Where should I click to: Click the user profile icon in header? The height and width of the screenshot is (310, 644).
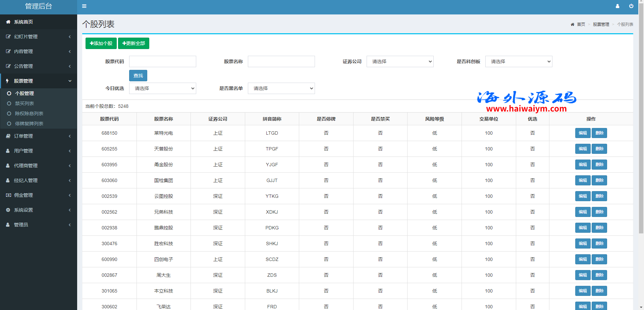tap(618, 6)
